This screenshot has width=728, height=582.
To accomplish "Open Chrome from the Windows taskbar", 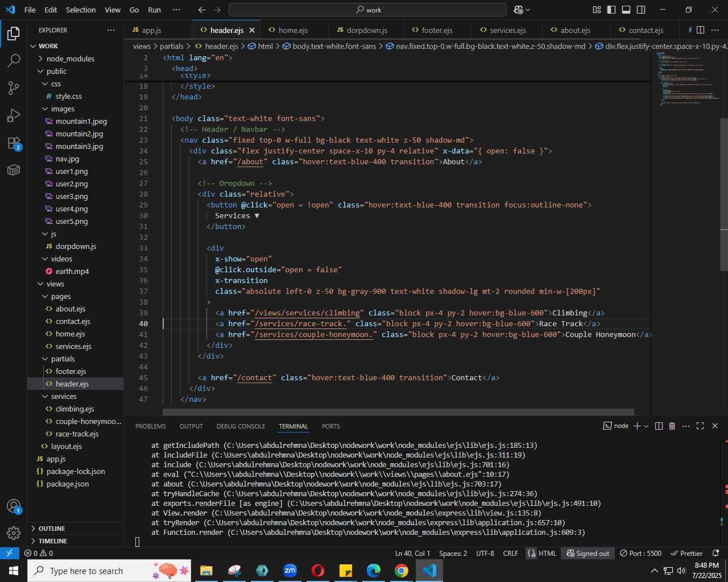I will (402, 571).
